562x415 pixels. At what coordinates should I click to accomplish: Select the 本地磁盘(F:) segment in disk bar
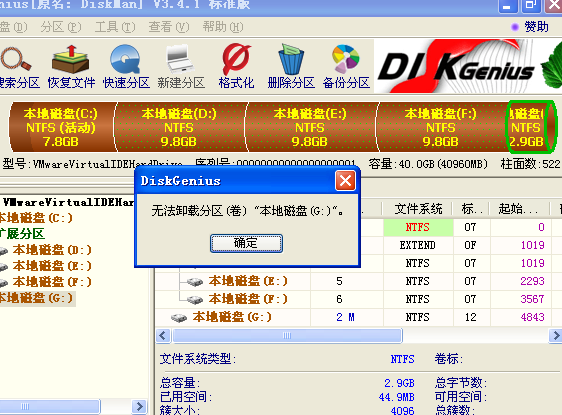pos(442,127)
